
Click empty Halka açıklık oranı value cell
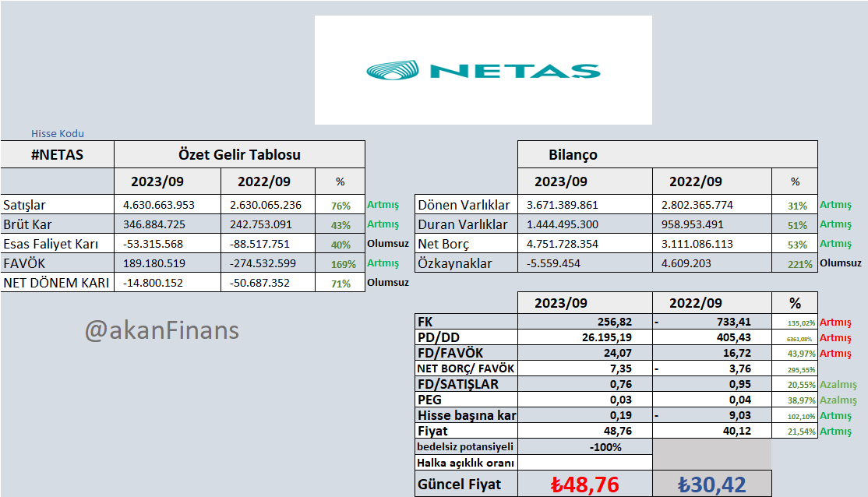coord(585,463)
